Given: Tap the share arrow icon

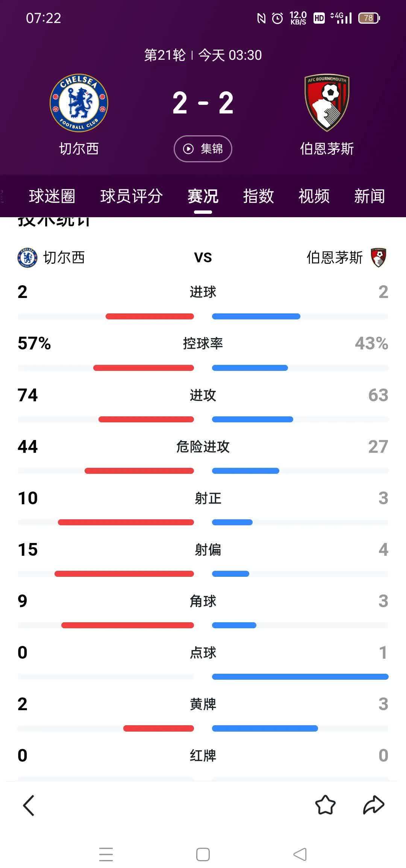Looking at the screenshot, I should click(x=373, y=805).
